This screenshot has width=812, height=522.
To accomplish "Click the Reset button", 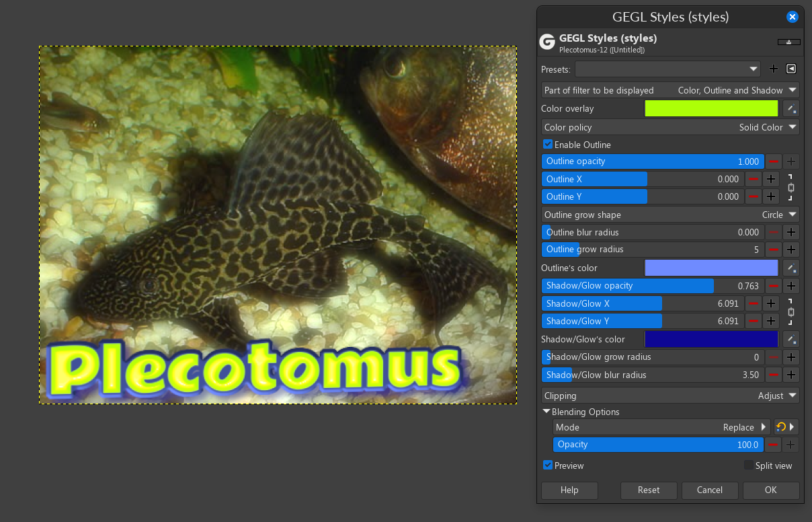I will pyautogui.click(x=649, y=490).
